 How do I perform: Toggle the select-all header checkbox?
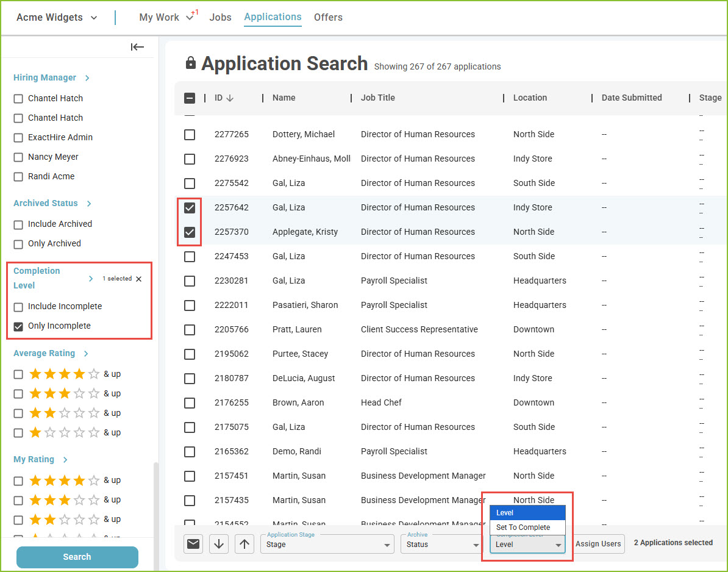point(190,98)
